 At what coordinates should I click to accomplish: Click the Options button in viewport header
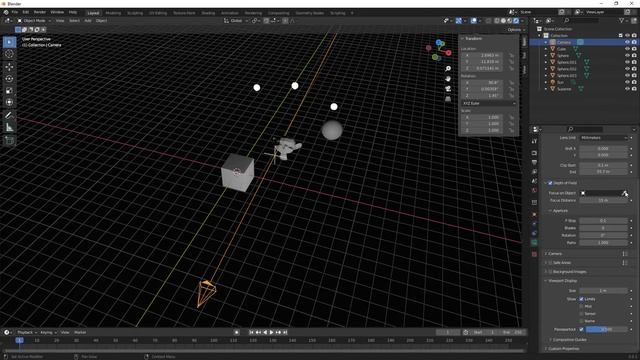(516, 30)
